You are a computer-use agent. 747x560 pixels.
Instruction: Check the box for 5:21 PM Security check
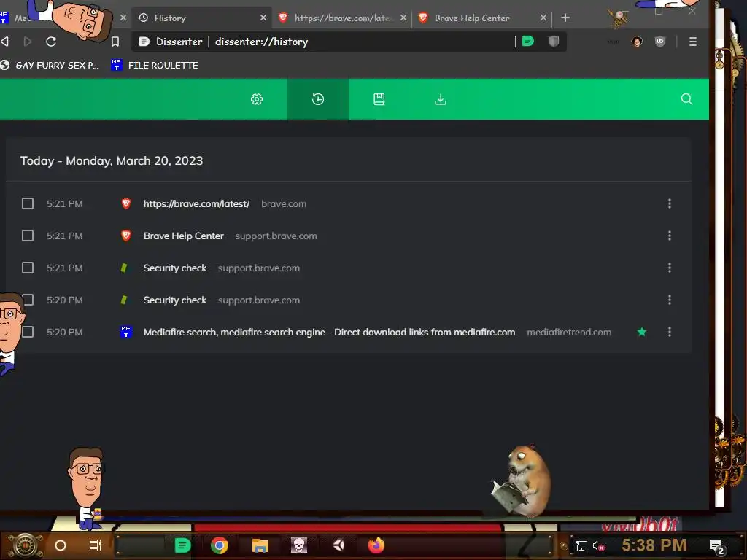tap(28, 268)
